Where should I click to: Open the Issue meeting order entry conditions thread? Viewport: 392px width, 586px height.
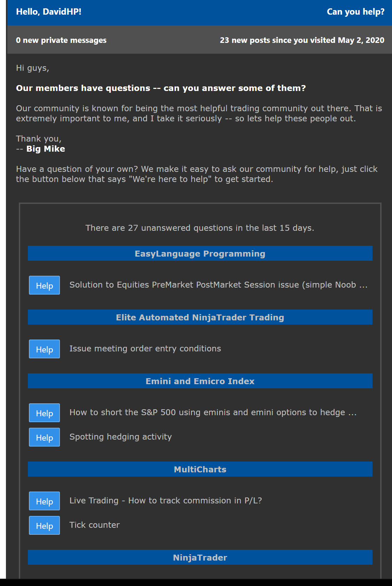(x=145, y=349)
